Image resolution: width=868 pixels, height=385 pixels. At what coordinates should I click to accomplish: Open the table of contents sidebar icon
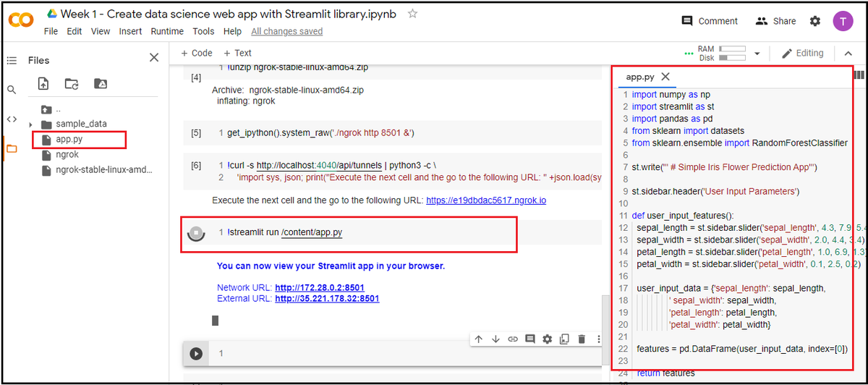click(x=12, y=60)
